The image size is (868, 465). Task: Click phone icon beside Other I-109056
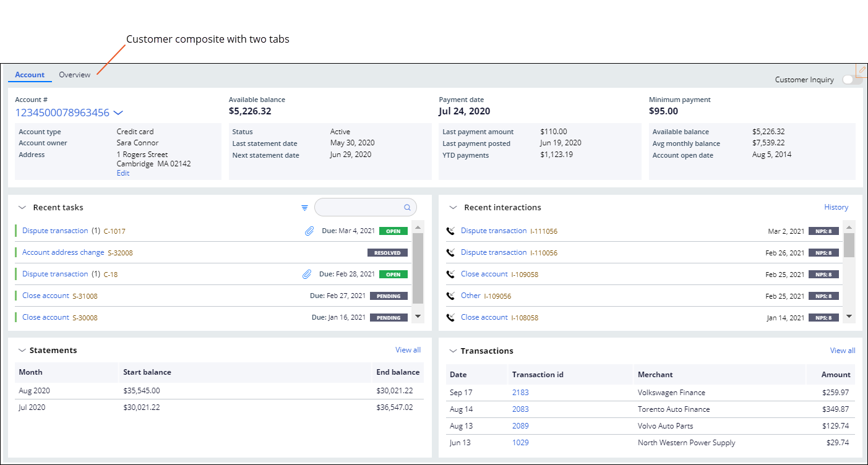(x=450, y=296)
